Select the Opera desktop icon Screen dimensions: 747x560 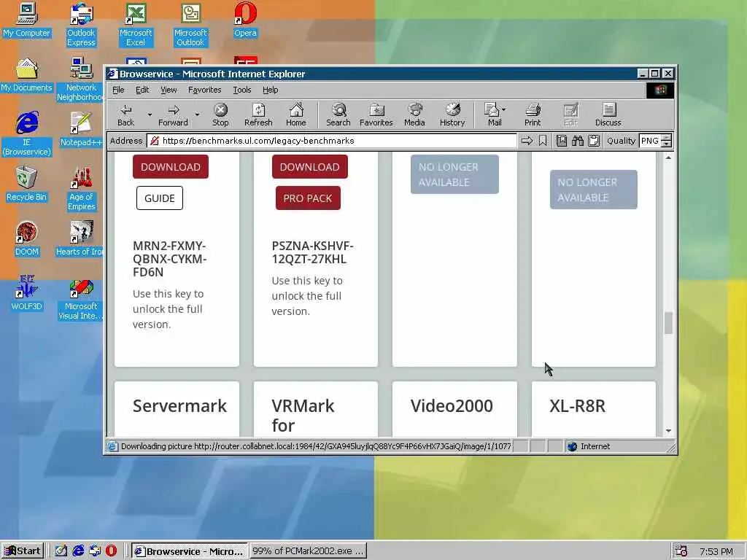245,20
